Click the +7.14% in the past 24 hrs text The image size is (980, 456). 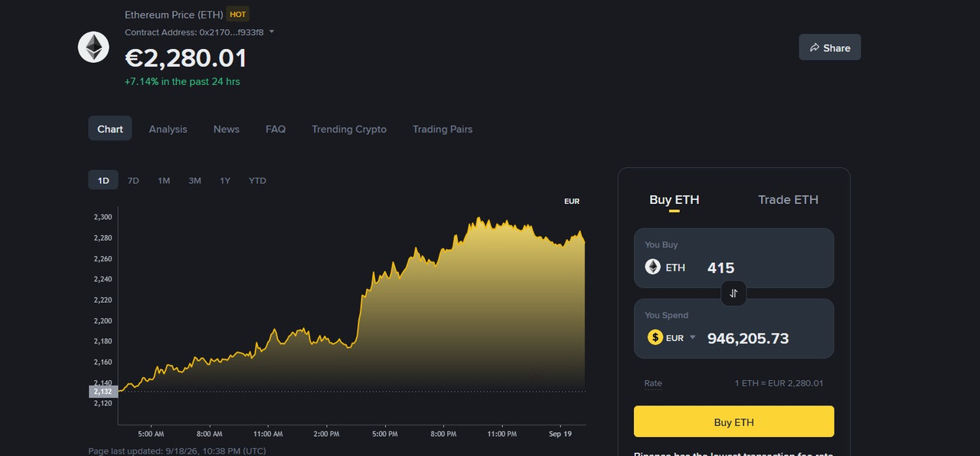182,81
